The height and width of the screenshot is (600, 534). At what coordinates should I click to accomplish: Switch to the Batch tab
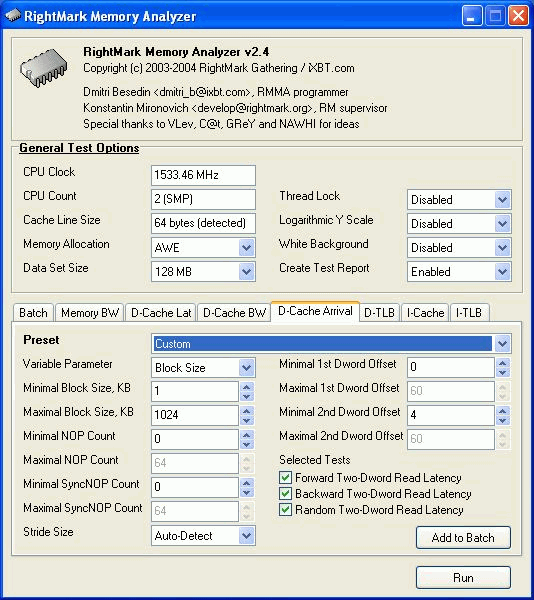33,313
